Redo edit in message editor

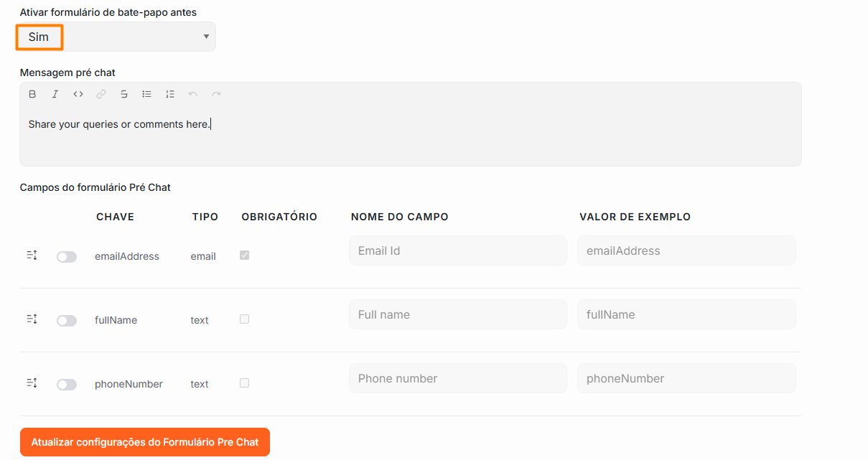216,94
